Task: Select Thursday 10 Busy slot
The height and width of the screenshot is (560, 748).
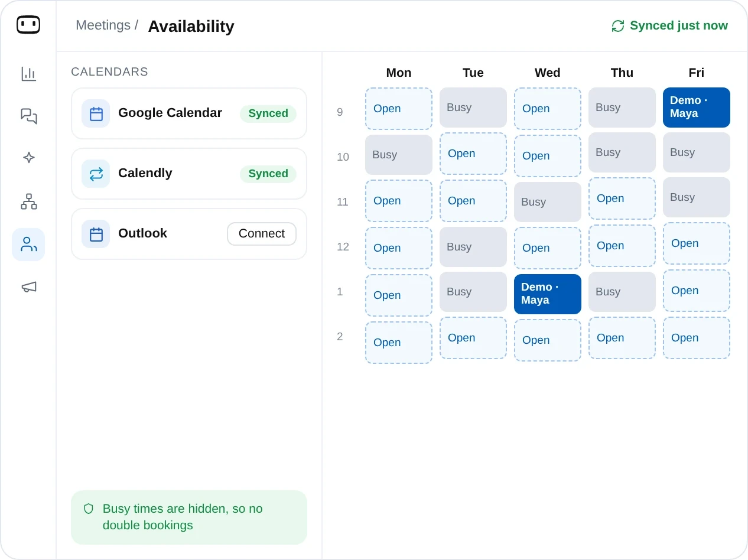Action: click(x=622, y=152)
